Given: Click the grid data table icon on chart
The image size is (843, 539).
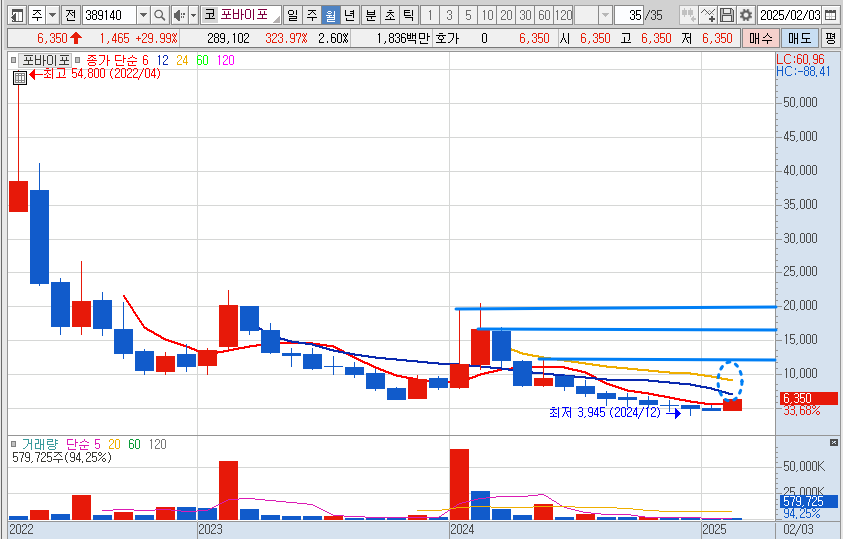Looking at the screenshot, I should click(x=19, y=78).
